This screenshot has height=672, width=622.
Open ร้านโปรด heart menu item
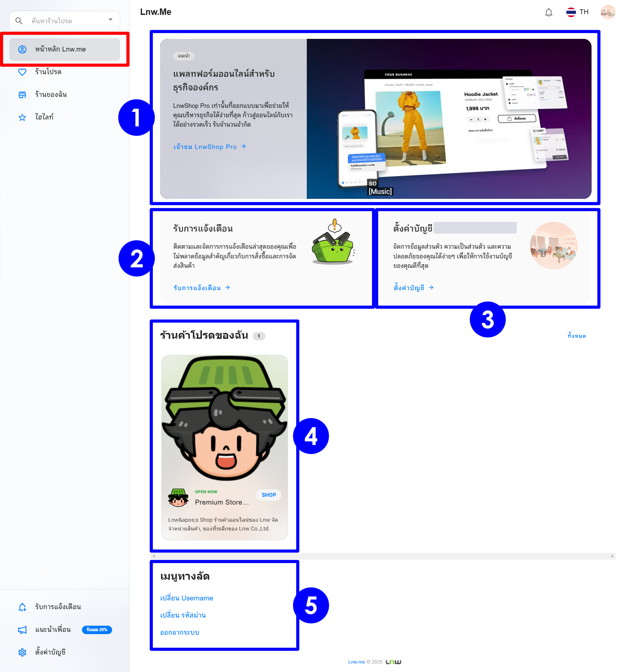[x=48, y=72]
